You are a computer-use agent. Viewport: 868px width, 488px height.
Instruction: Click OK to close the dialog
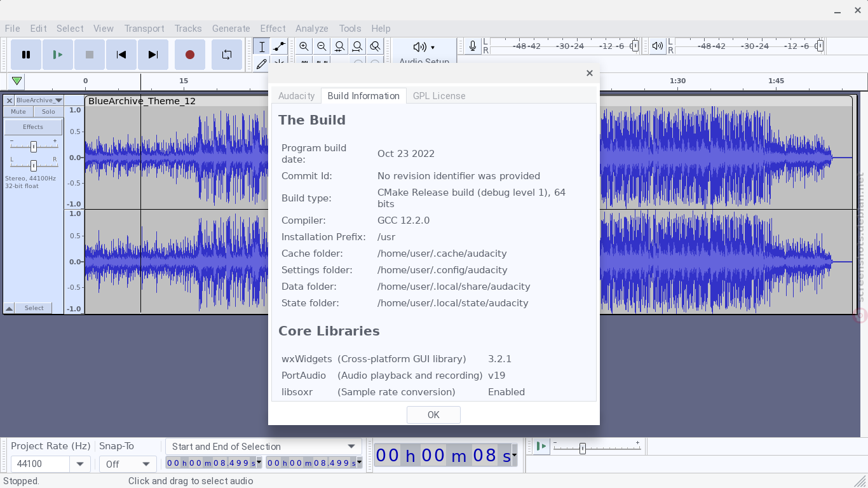click(433, 415)
